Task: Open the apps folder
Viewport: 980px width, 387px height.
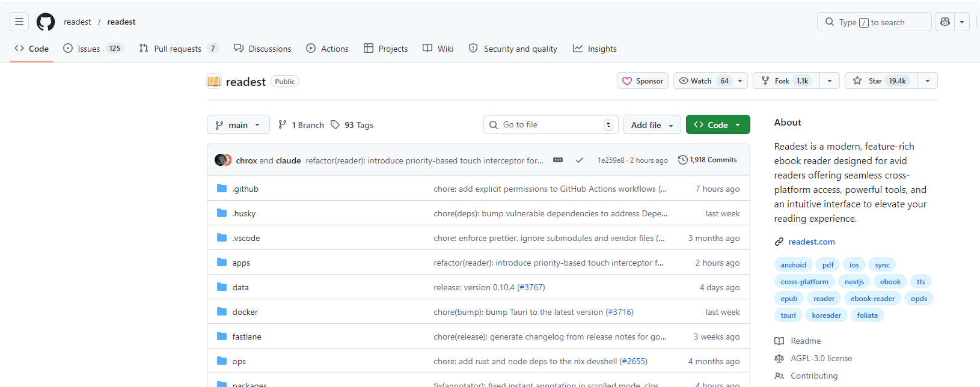Action: 241,263
